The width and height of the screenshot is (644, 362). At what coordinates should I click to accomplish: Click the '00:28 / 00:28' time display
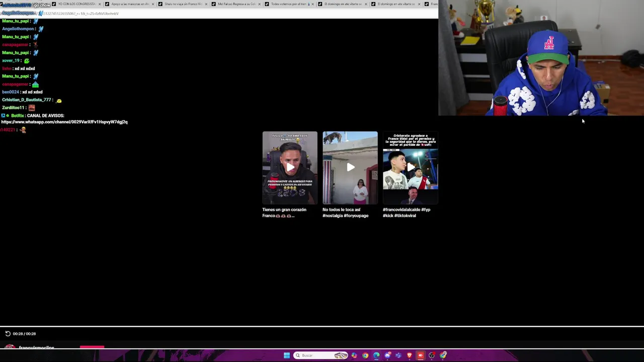tap(24, 334)
